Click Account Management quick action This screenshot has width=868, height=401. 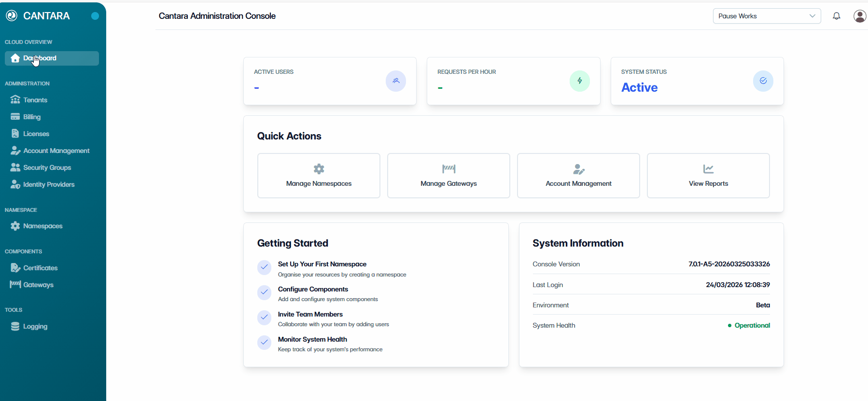pos(578,176)
